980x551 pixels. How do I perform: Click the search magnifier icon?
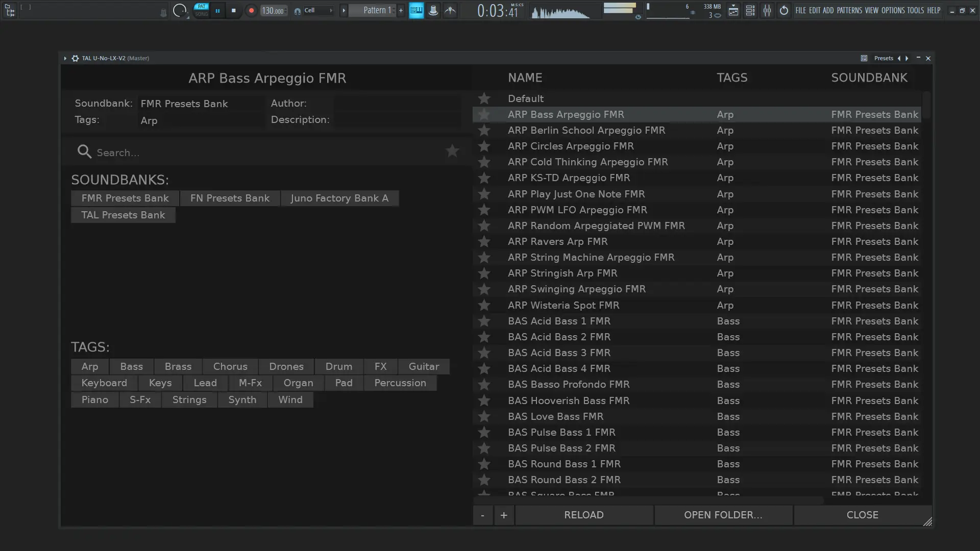pyautogui.click(x=84, y=152)
